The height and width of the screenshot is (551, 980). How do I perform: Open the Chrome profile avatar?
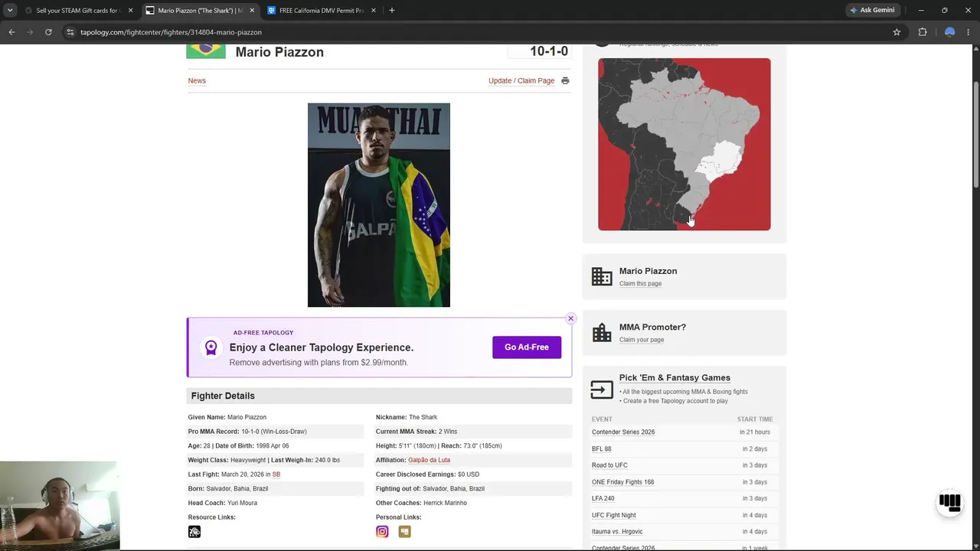[949, 32]
